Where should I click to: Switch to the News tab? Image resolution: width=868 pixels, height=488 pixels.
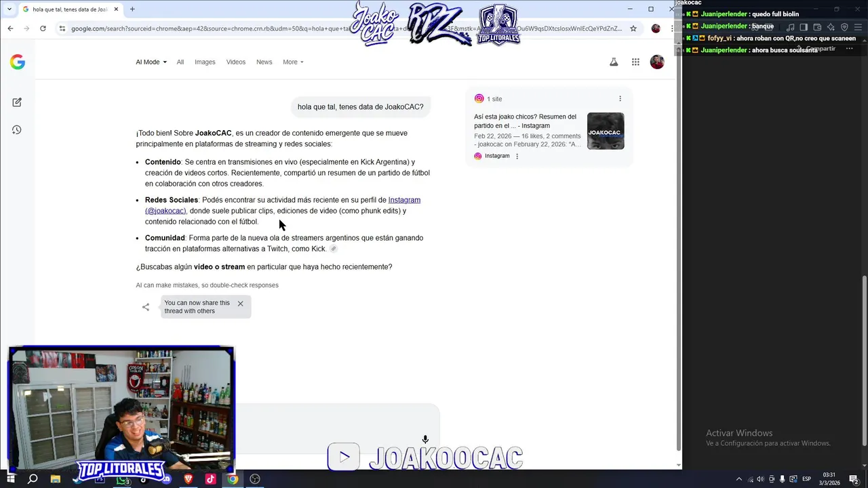(x=264, y=62)
